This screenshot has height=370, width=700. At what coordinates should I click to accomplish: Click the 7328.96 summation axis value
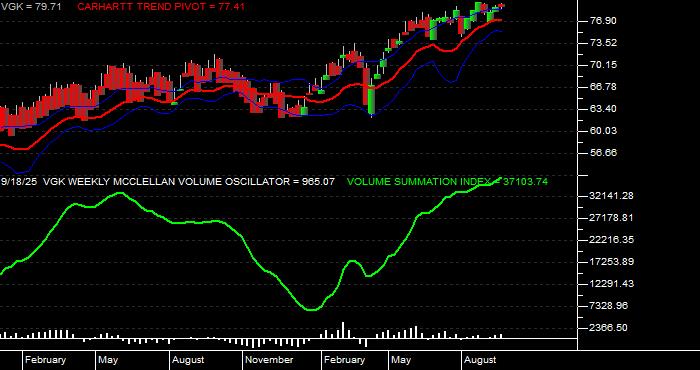pos(609,306)
